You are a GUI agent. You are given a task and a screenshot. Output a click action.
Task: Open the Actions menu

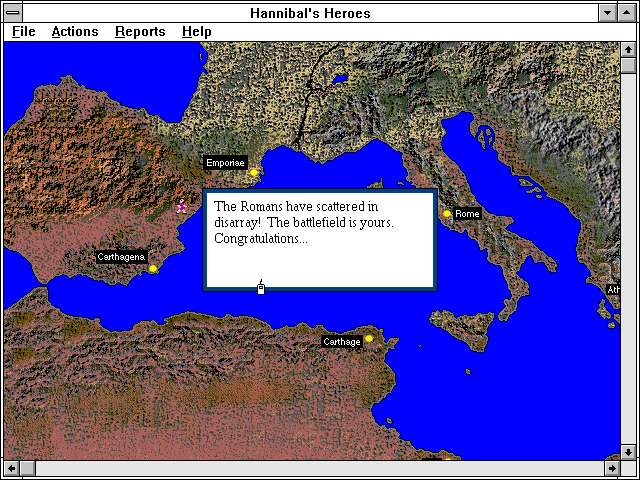coord(75,31)
